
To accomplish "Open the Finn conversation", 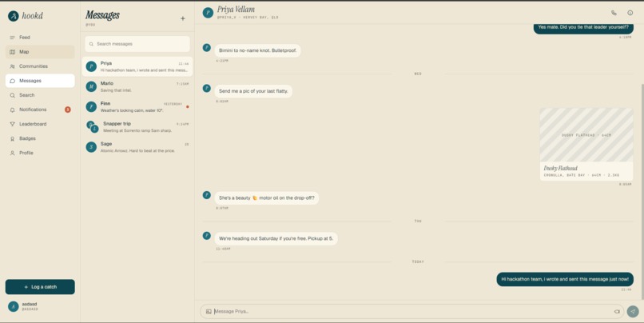I will click(137, 107).
